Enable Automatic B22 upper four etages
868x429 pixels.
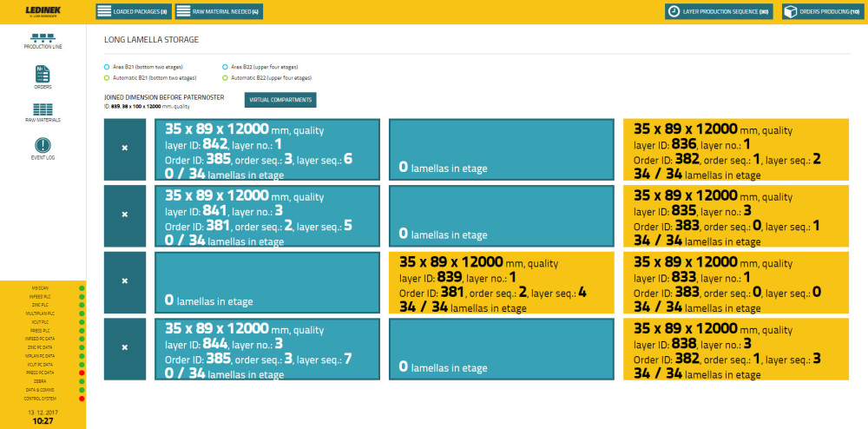tap(225, 77)
